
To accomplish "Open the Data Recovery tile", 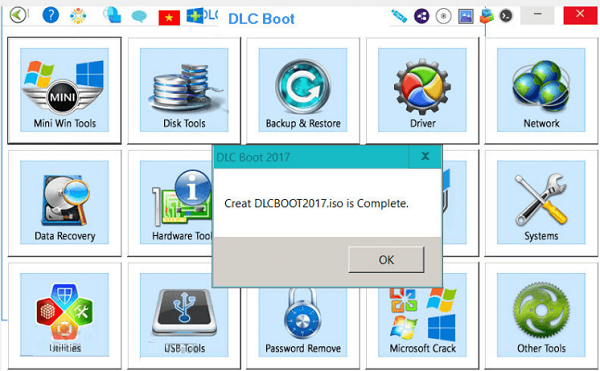I will (x=64, y=203).
